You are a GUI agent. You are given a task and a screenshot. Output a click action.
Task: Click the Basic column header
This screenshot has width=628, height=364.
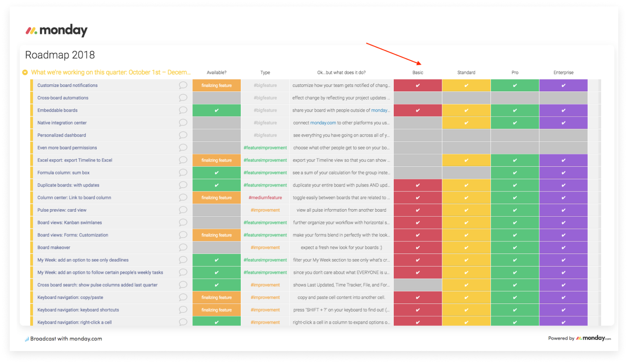point(418,73)
